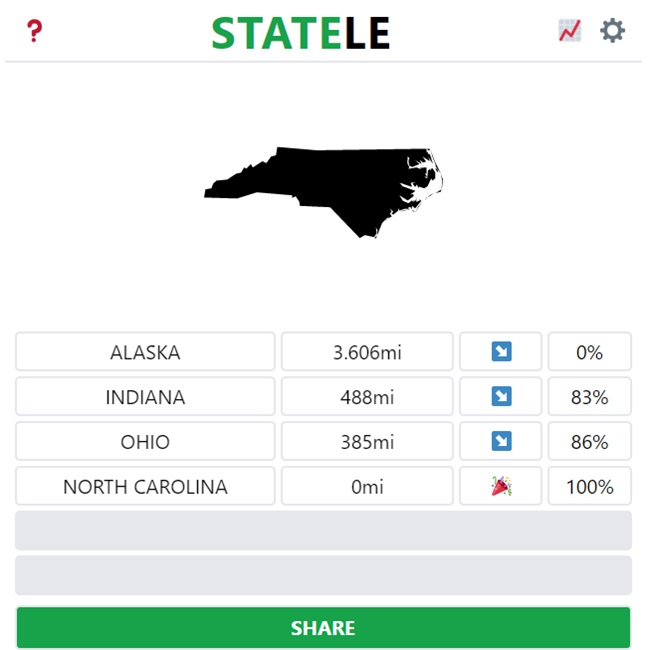Image resolution: width=650 pixels, height=650 pixels.
Task: Click the party popper icon for North Carolina
Action: [501, 487]
